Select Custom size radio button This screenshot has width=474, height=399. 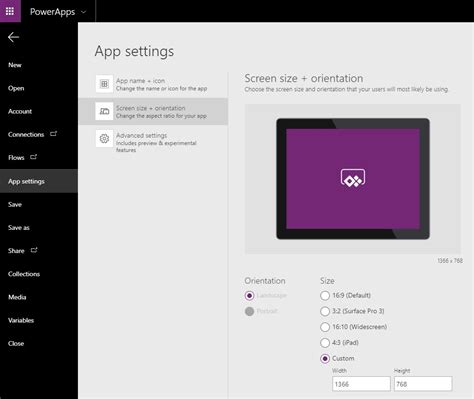[x=325, y=358]
